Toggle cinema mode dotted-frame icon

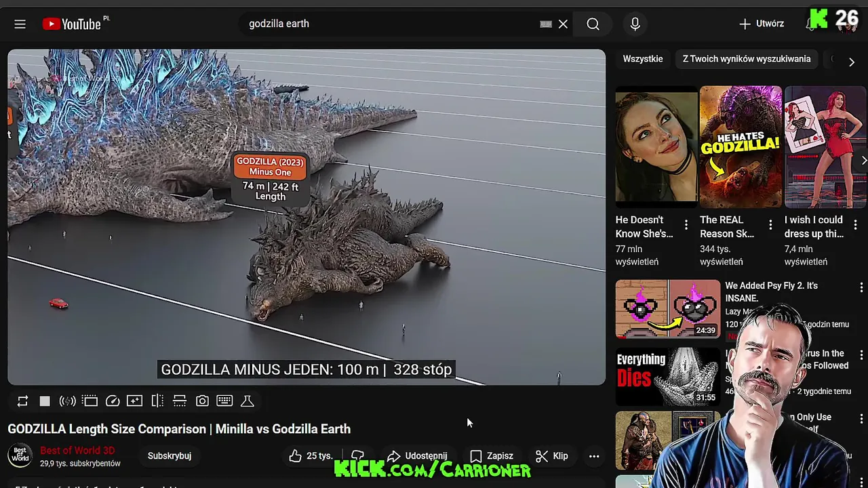90,401
